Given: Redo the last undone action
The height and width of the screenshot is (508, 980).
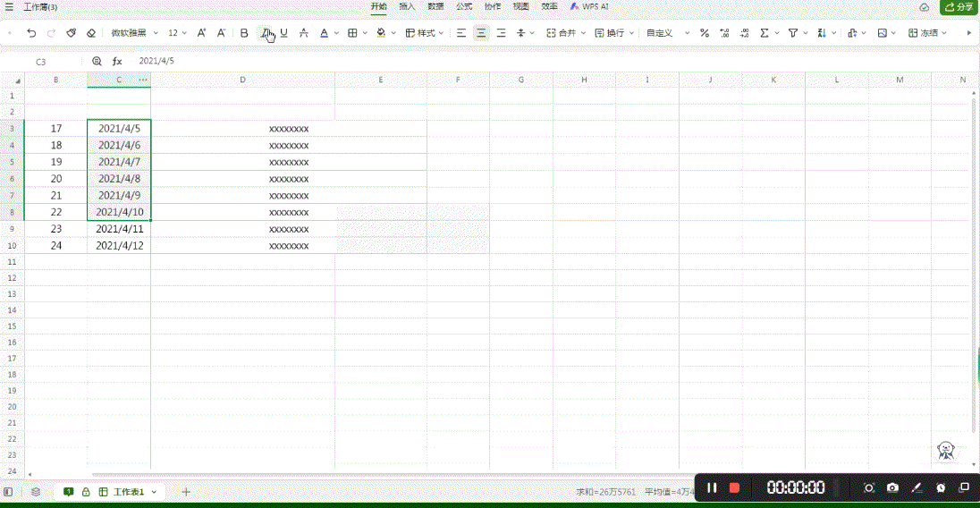Looking at the screenshot, I should 51,33.
